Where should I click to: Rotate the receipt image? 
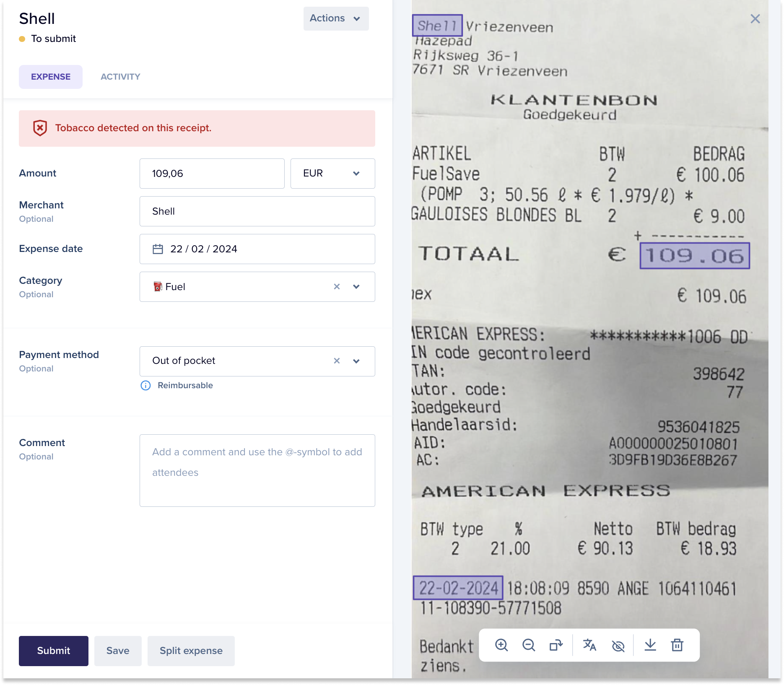coord(556,645)
